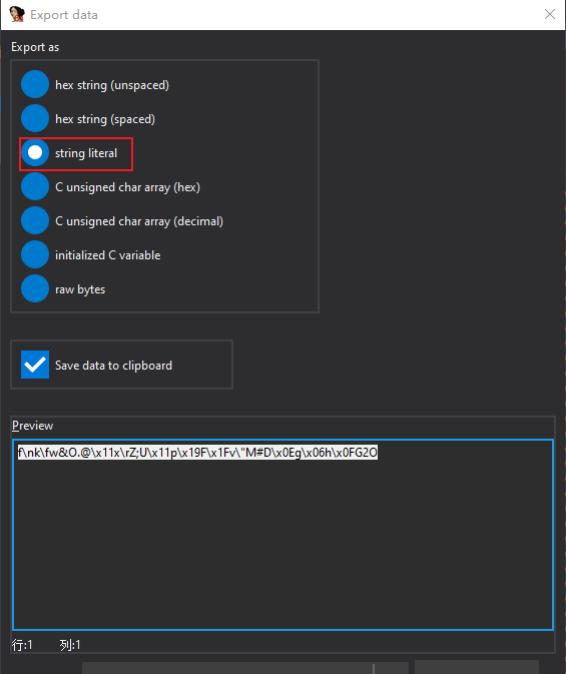Pick C unsigned char array (hex)
This screenshot has width=566, height=674.
pos(35,187)
